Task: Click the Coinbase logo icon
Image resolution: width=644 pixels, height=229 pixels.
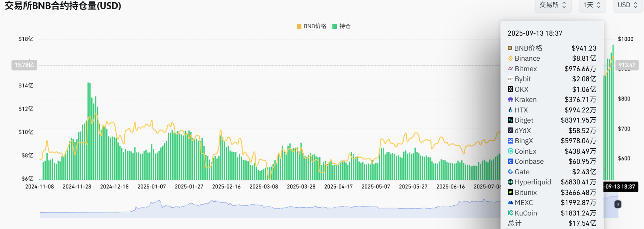Action: click(510, 162)
